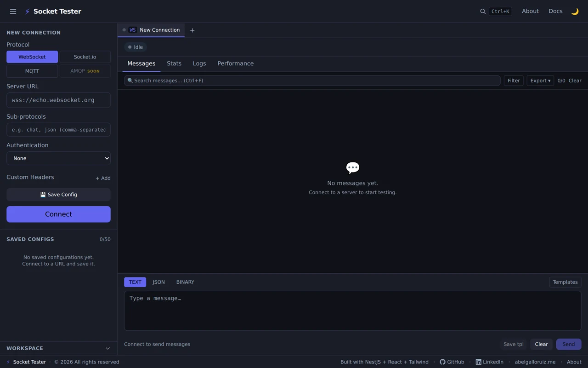Select WebSocket protocol
Screen dimensions: 588x368
pos(32,57)
